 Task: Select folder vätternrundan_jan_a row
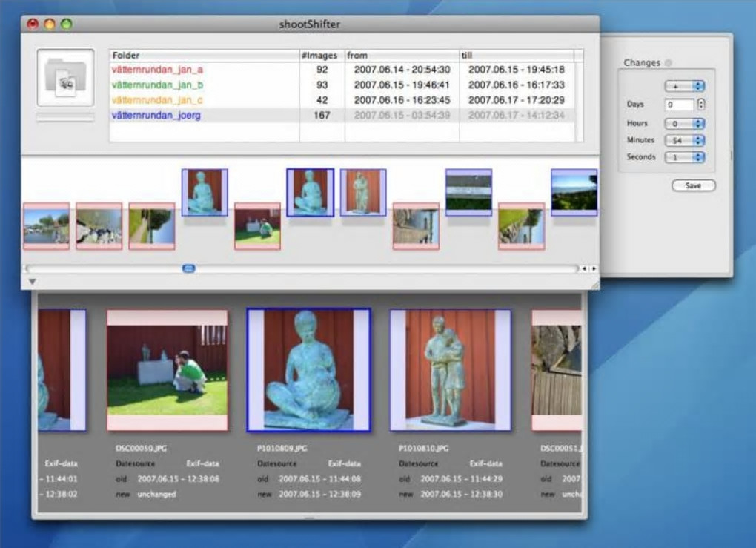(x=342, y=70)
